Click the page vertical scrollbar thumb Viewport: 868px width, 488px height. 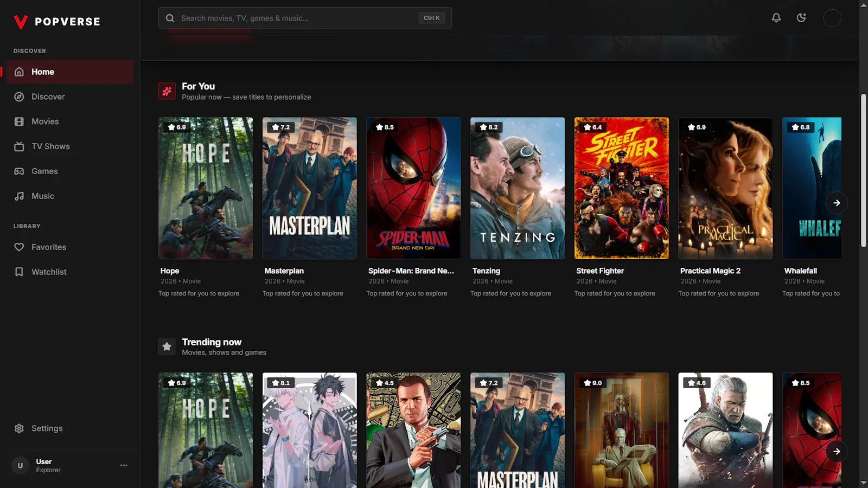coord(864,171)
